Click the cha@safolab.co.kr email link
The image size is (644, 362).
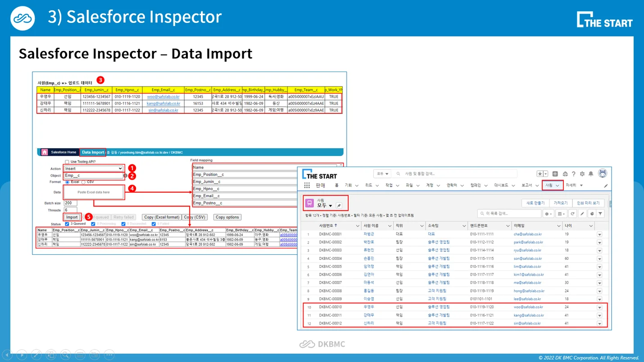click(x=527, y=234)
